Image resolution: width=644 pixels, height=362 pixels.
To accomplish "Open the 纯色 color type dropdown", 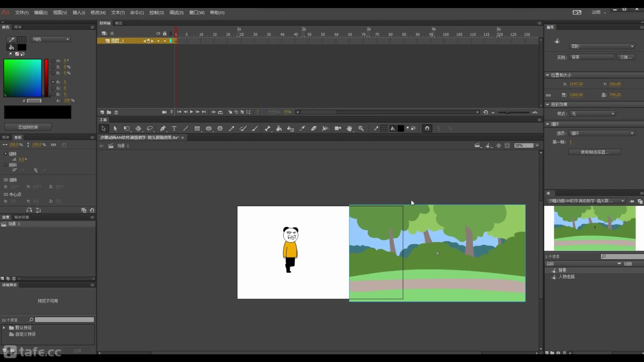I will [51, 39].
